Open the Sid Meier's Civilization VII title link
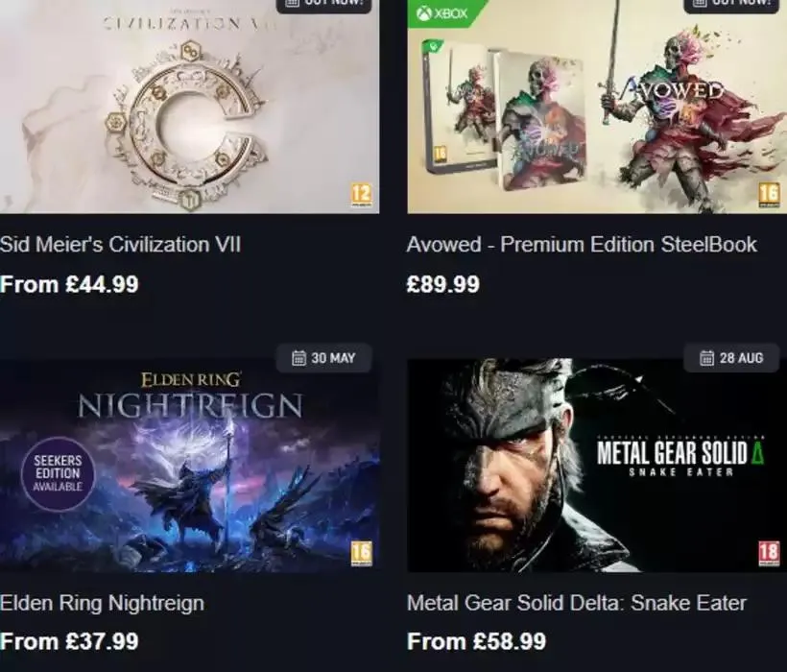 coord(120,245)
